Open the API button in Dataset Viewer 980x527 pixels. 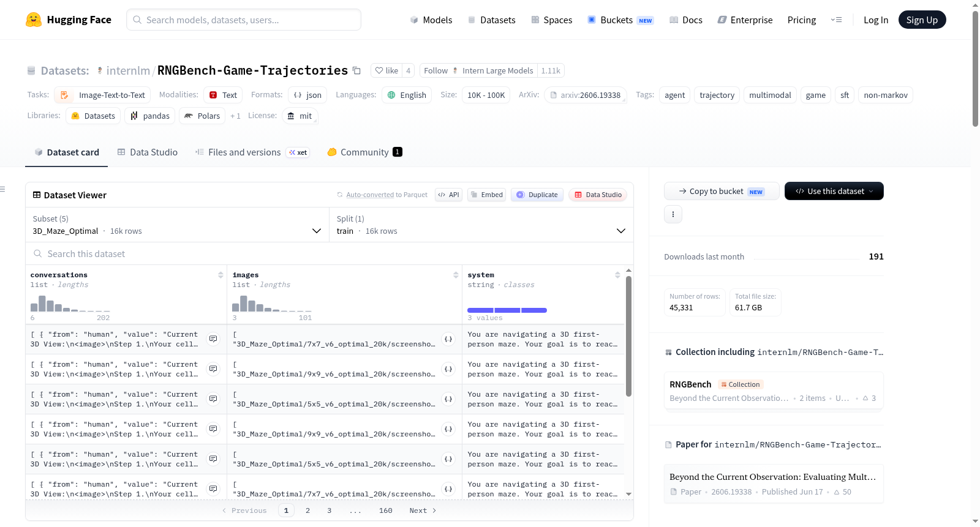pos(448,195)
